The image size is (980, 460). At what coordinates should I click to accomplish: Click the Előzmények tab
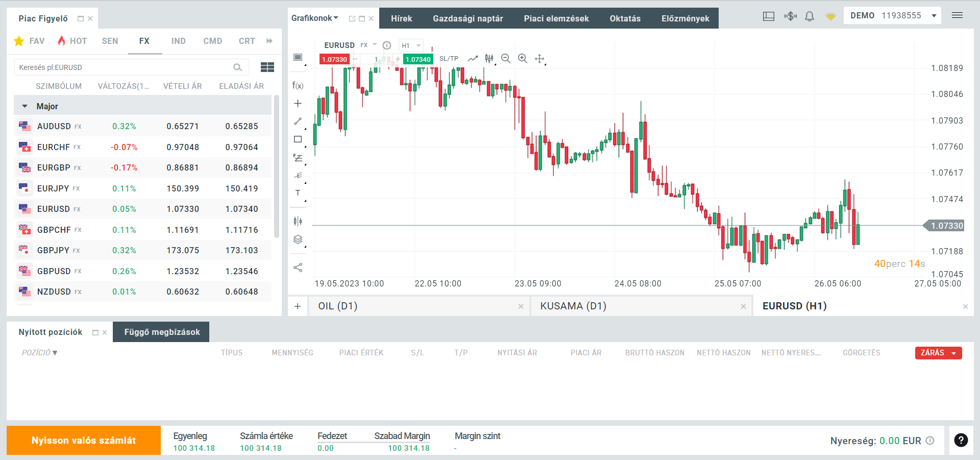click(x=685, y=18)
